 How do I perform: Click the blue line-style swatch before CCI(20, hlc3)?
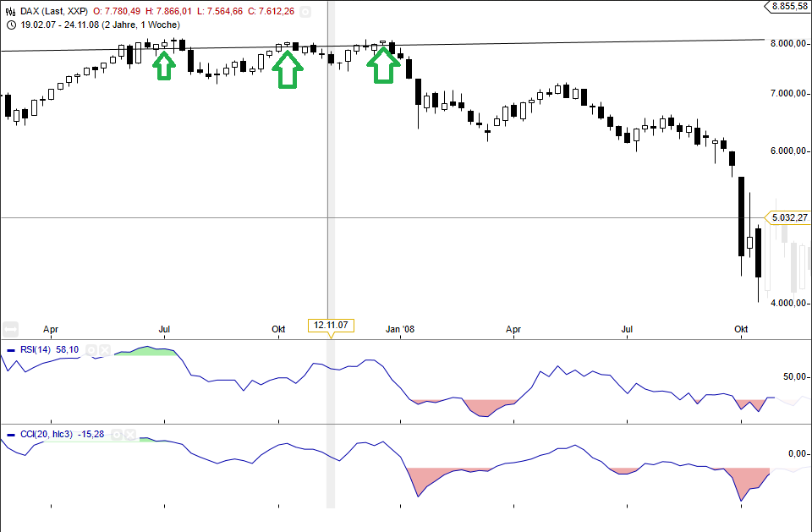click(x=10, y=434)
